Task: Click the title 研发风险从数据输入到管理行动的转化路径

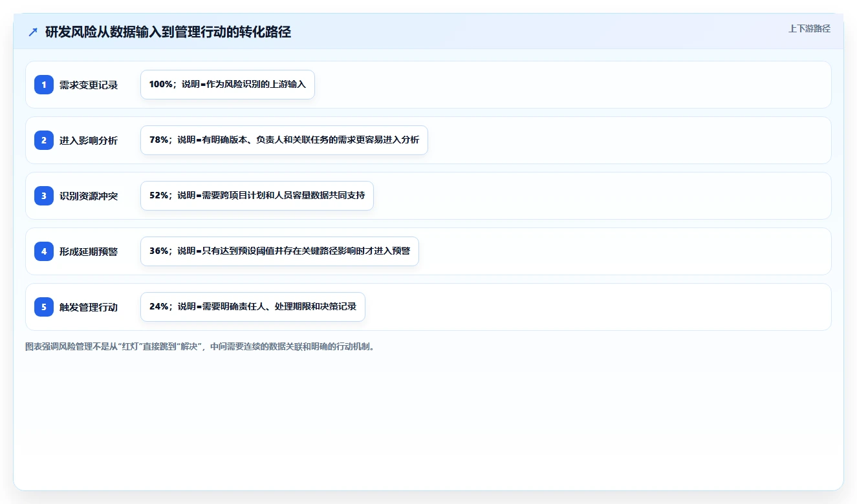Action: click(x=168, y=32)
